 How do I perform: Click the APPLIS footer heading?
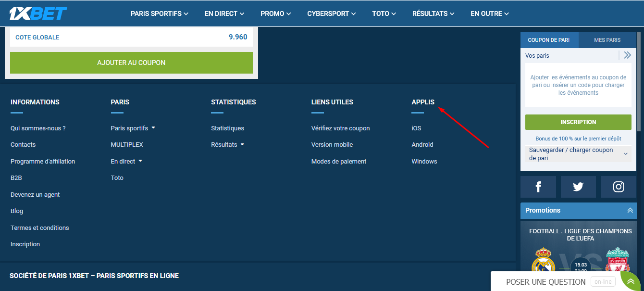point(423,102)
